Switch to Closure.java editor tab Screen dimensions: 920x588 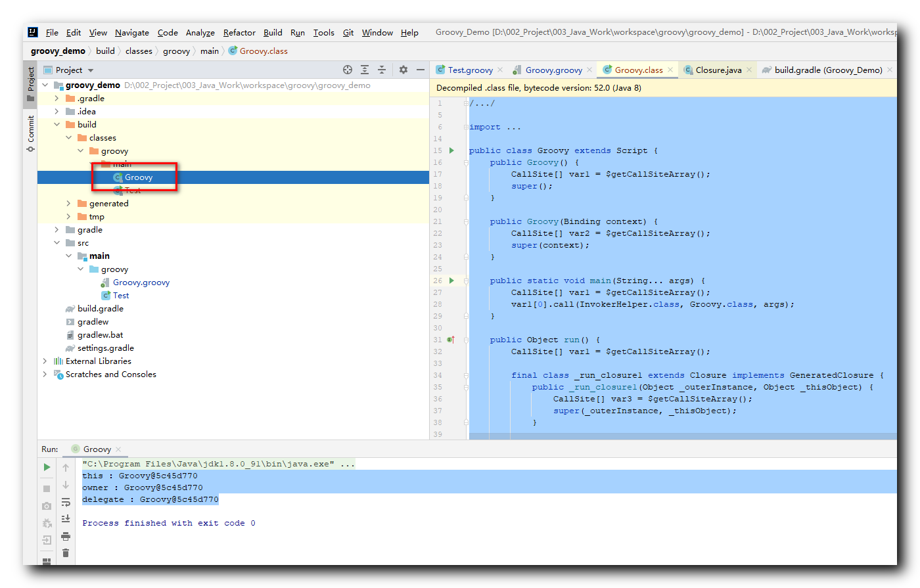(718, 70)
